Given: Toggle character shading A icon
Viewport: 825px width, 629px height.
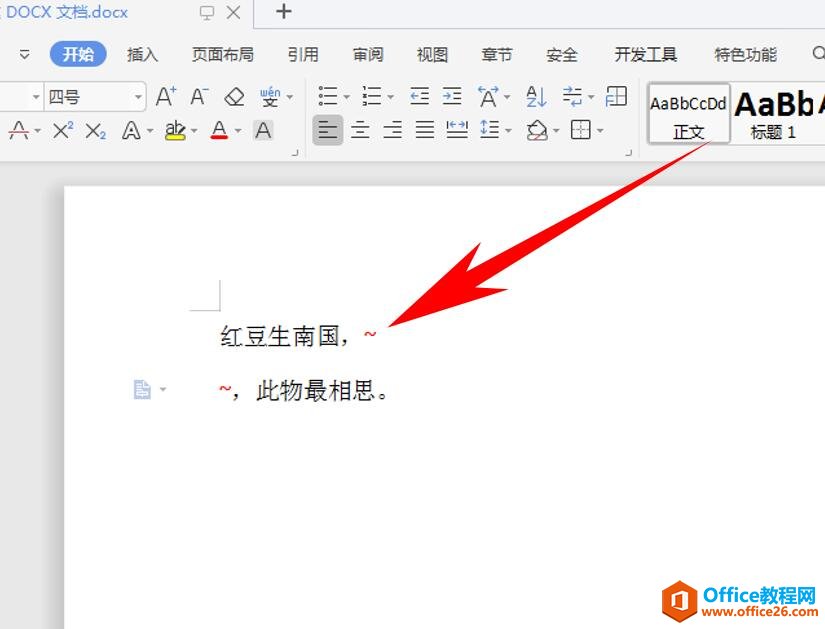Looking at the screenshot, I should click(x=263, y=130).
